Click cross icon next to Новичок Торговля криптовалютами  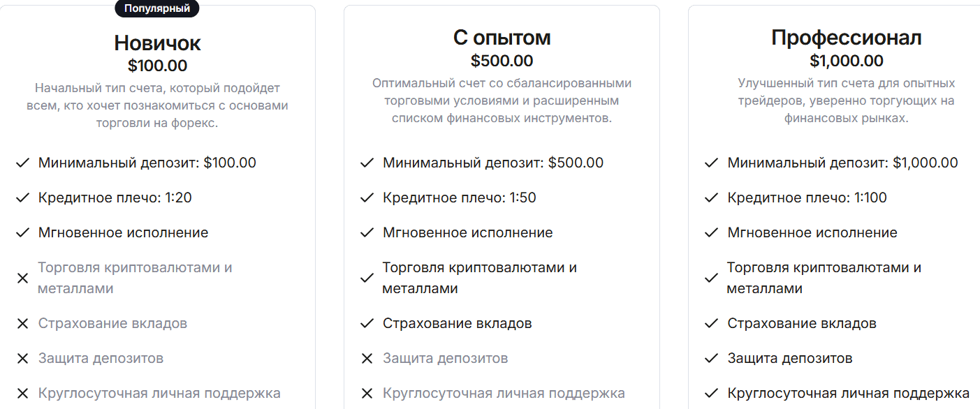[x=22, y=278]
